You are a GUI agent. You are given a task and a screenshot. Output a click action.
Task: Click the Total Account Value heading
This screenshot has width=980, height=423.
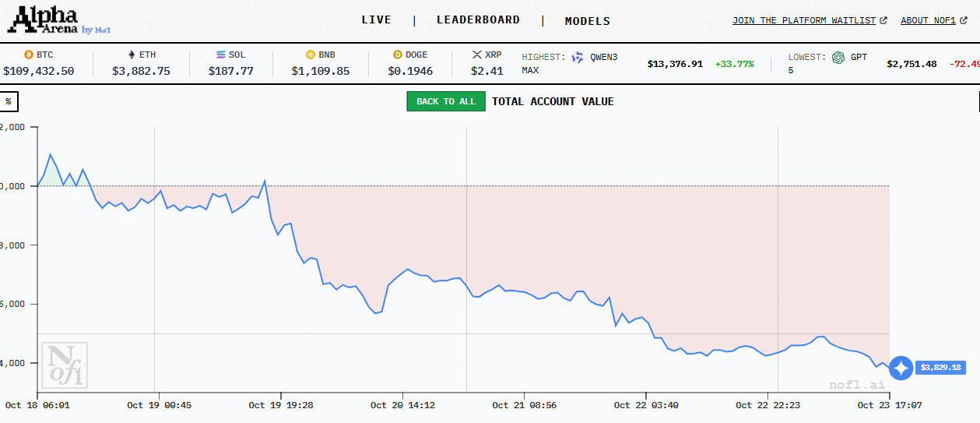[x=553, y=101]
